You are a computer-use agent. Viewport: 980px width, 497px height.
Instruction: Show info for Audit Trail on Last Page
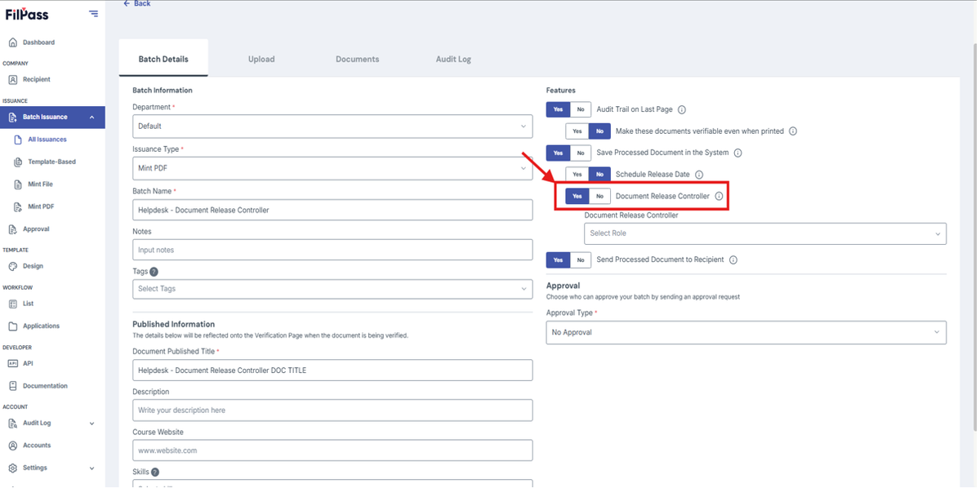pos(682,110)
